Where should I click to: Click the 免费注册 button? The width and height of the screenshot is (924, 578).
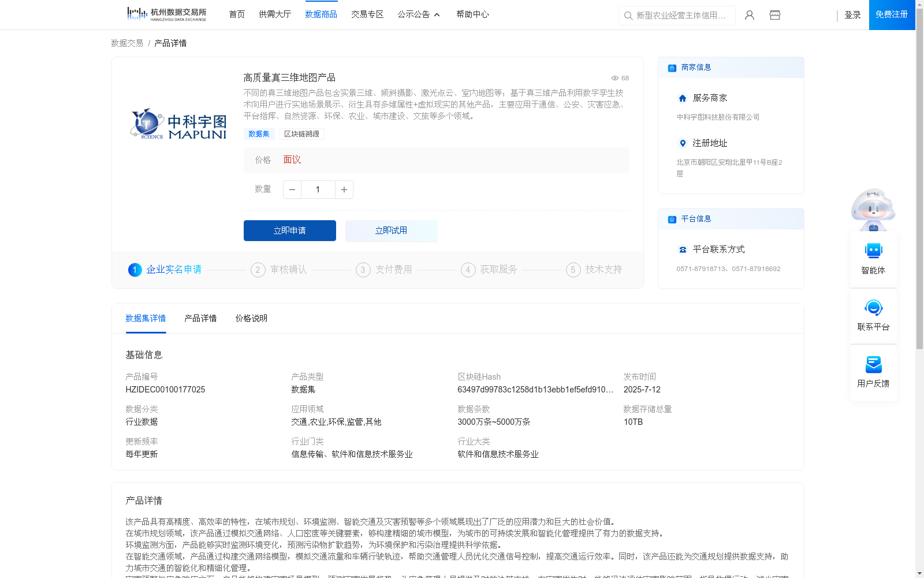pos(892,14)
